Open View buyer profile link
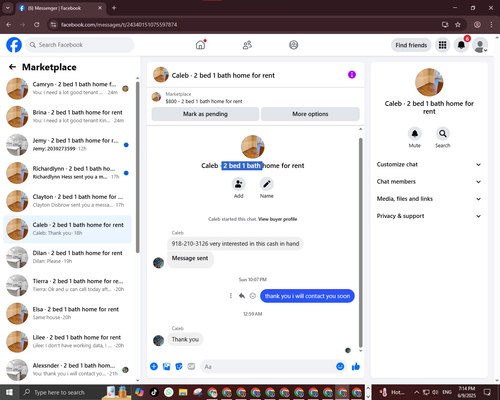Image resolution: width=500 pixels, height=400 pixels. (x=278, y=219)
